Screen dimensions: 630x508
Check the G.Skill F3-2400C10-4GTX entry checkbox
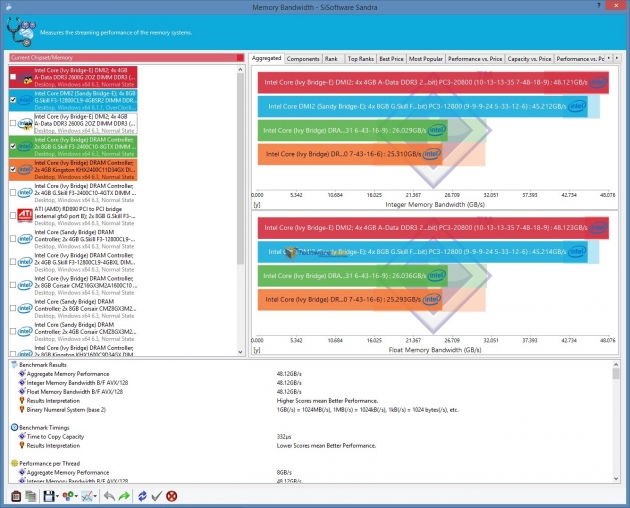point(13,193)
